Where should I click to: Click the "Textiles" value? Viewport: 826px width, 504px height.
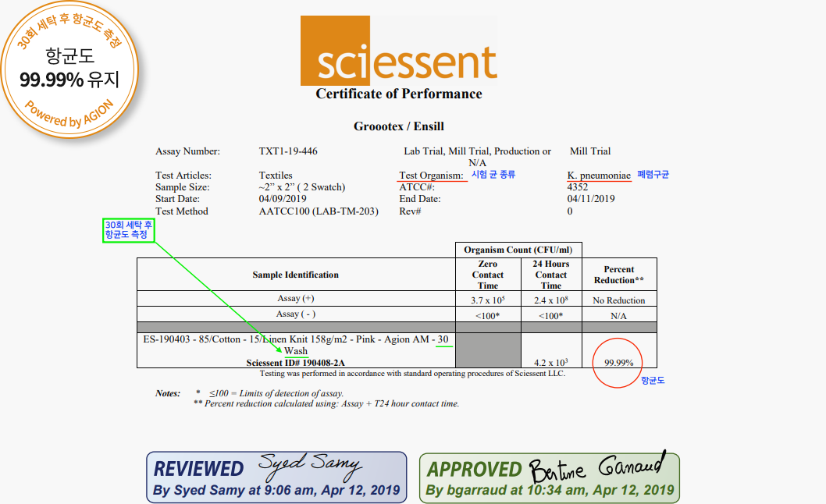click(276, 176)
